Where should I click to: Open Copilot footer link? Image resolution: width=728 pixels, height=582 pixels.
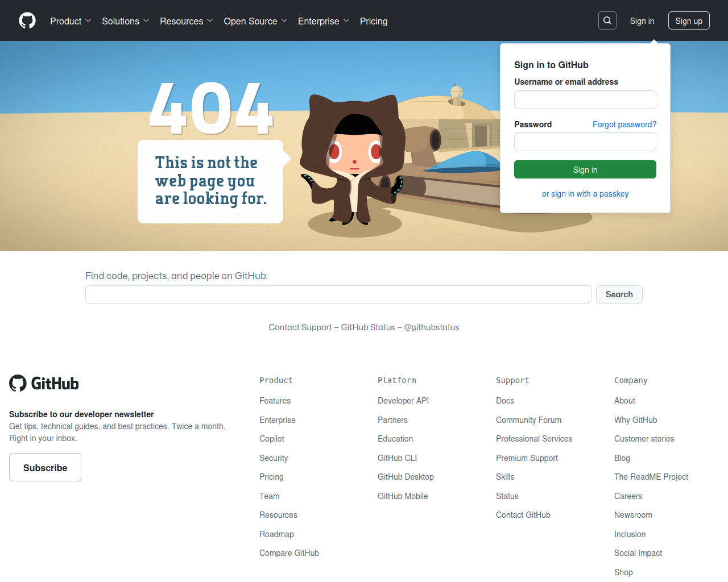[272, 439]
